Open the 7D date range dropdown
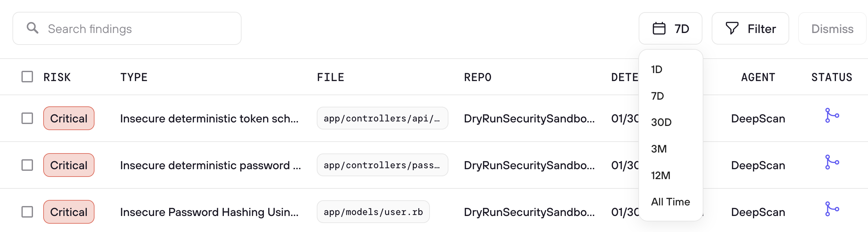The height and width of the screenshot is (232, 868). 670,29
